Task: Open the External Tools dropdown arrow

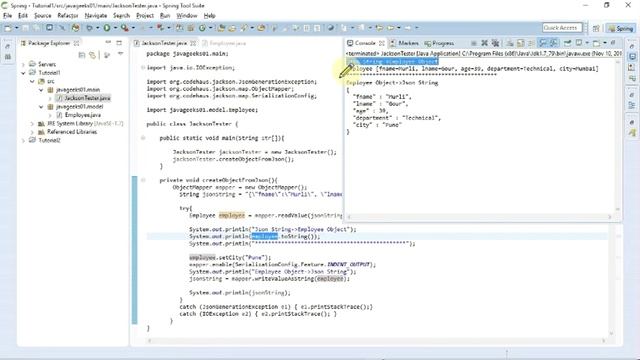Action: coord(133,28)
